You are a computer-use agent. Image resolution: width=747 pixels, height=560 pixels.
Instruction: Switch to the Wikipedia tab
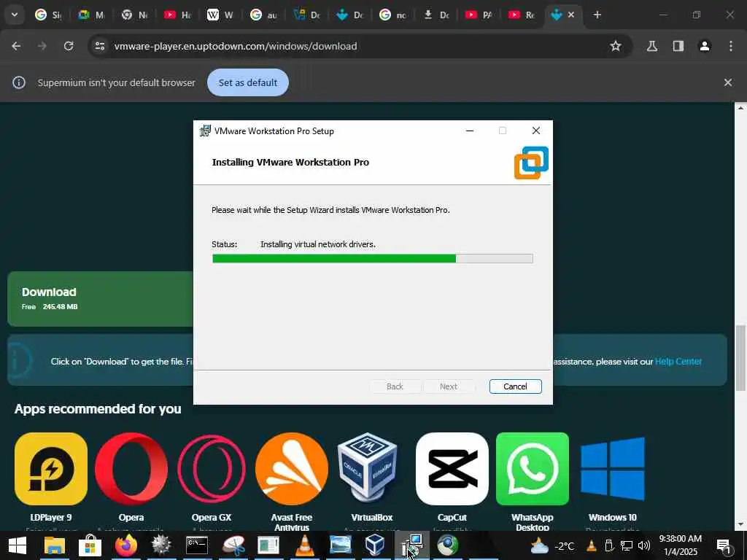tap(220, 15)
